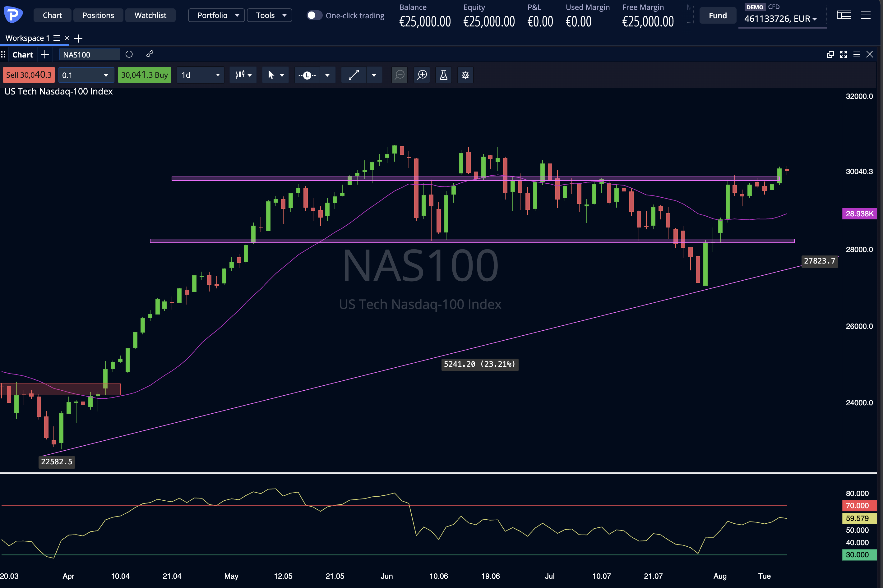Screen dimensions: 883x588
Task: Zoom in the chart with plus magnifier
Action: pos(422,75)
